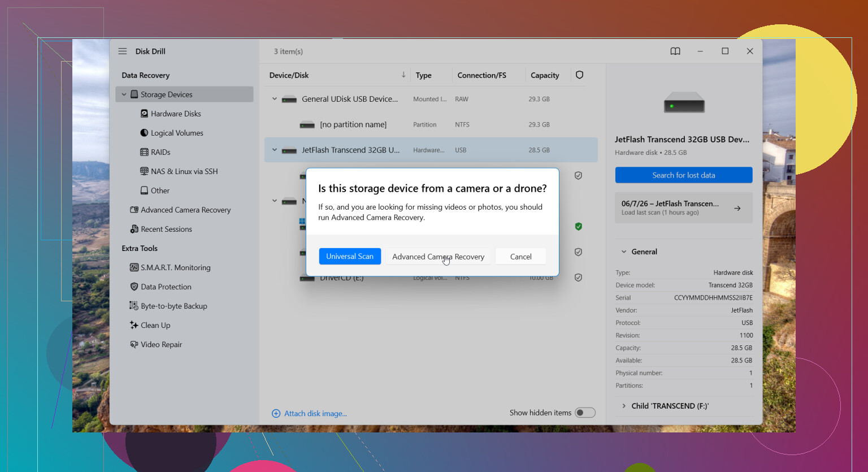Select Other in sidebar
This screenshot has height=472, width=868.
160,190
